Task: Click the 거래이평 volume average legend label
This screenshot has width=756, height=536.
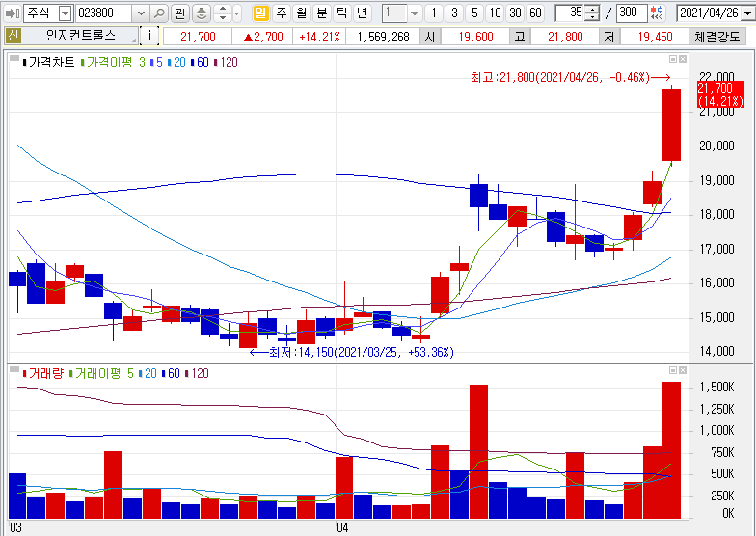Action: click(97, 373)
